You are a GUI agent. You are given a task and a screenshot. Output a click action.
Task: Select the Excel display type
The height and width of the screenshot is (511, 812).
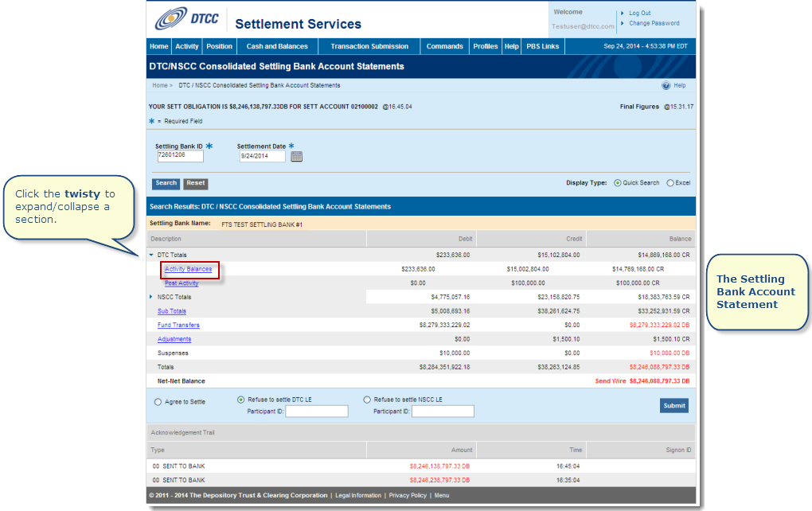coord(670,183)
